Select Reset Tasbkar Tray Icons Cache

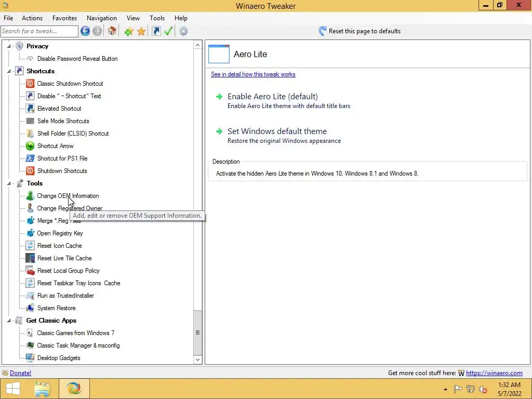coord(79,283)
